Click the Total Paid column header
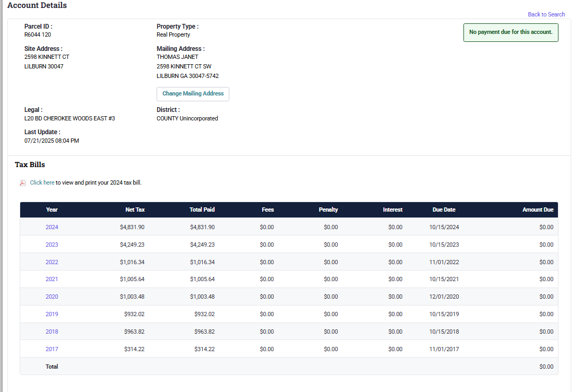 point(202,210)
